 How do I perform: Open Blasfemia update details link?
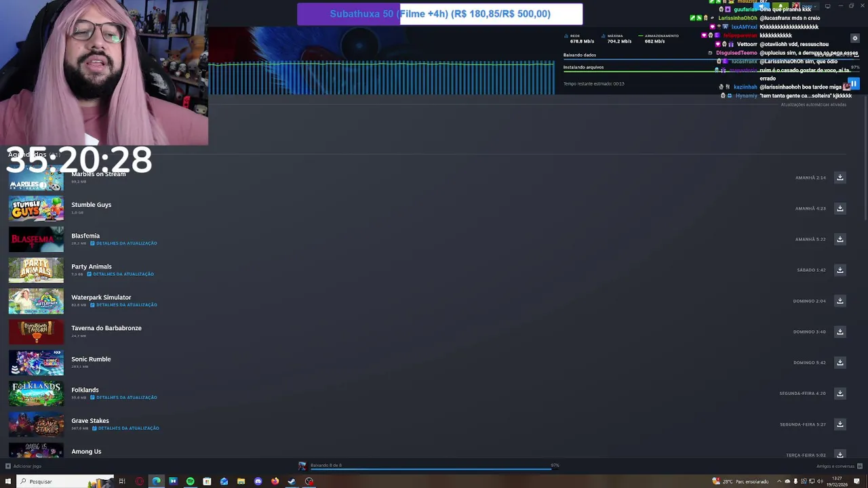click(x=123, y=243)
